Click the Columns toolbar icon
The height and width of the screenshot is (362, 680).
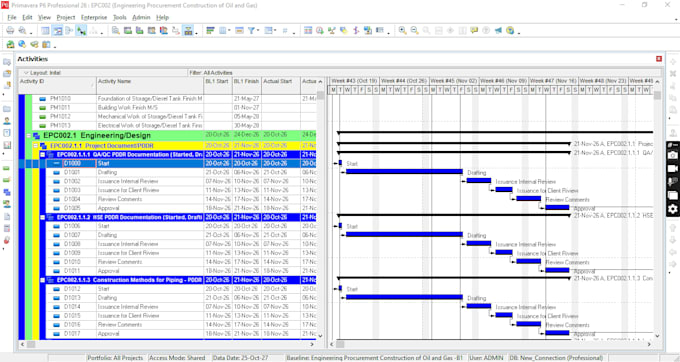223,30
